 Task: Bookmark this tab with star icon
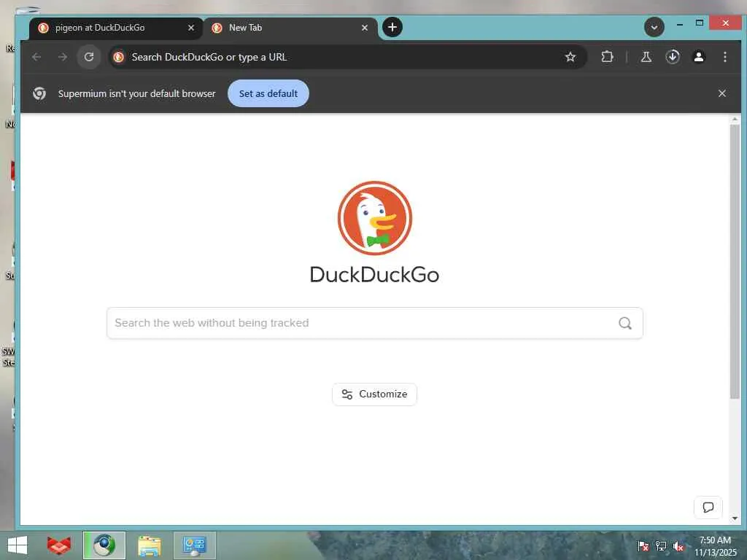tap(570, 57)
